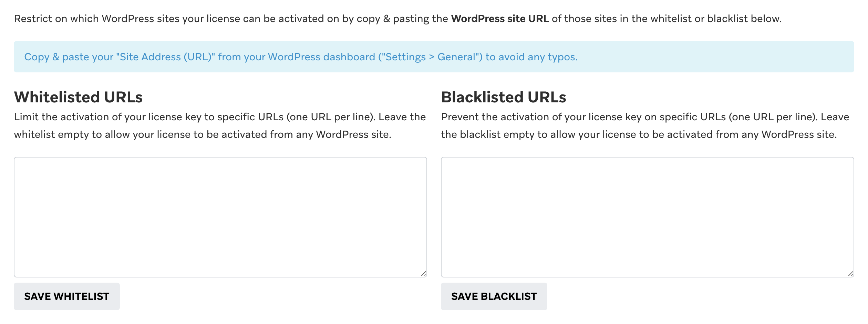
Task: Click "to avoid any typos" in the banner
Action: [531, 57]
